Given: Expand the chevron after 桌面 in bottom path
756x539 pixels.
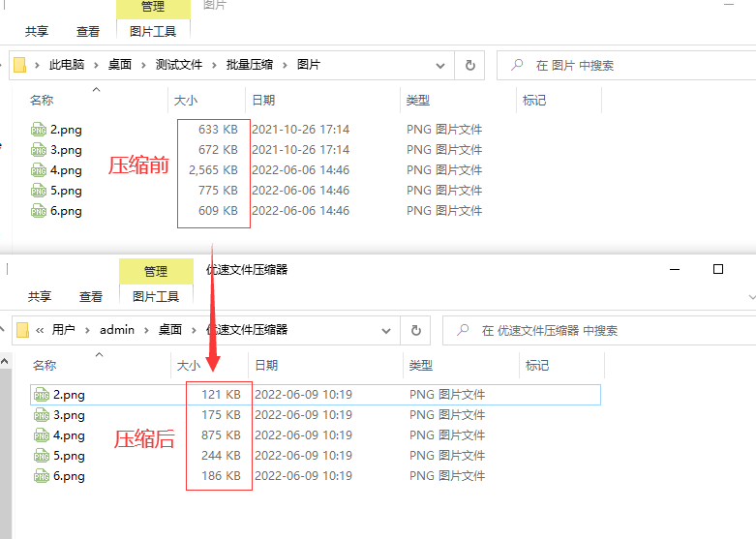Looking at the screenshot, I should pyautogui.click(x=195, y=330).
